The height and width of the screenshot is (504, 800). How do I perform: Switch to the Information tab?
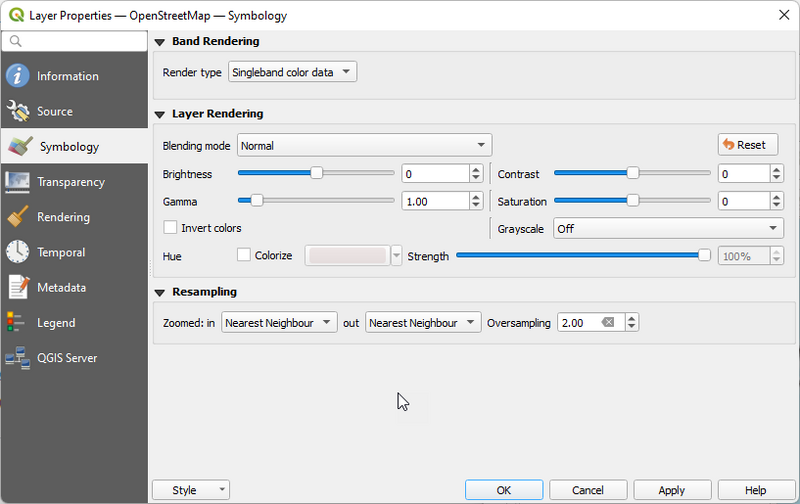tap(74, 76)
